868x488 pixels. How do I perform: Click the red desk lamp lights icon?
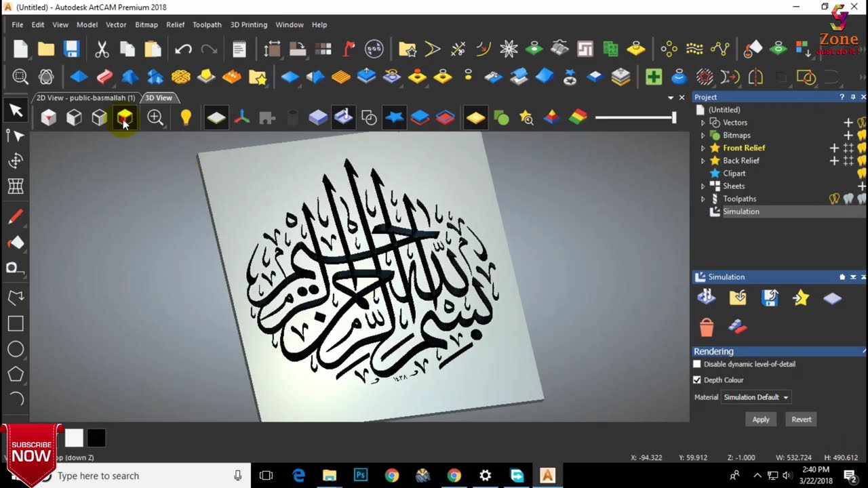[x=349, y=49]
